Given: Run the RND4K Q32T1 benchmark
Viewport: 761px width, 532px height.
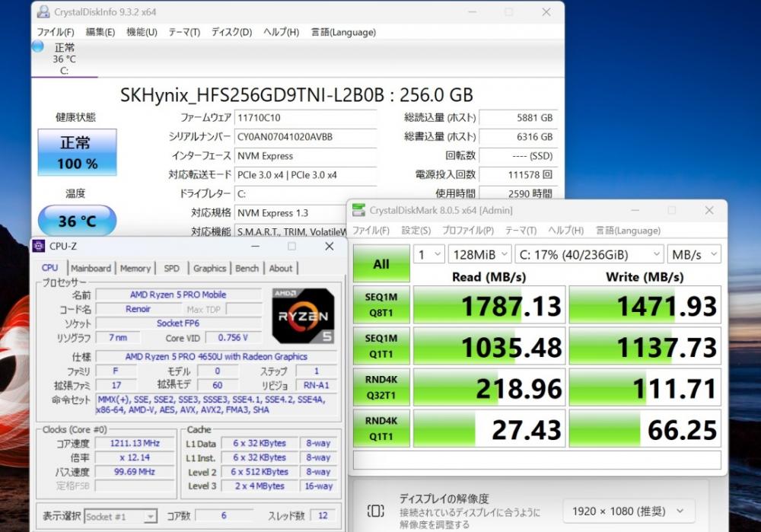Looking at the screenshot, I should tap(381, 387).
